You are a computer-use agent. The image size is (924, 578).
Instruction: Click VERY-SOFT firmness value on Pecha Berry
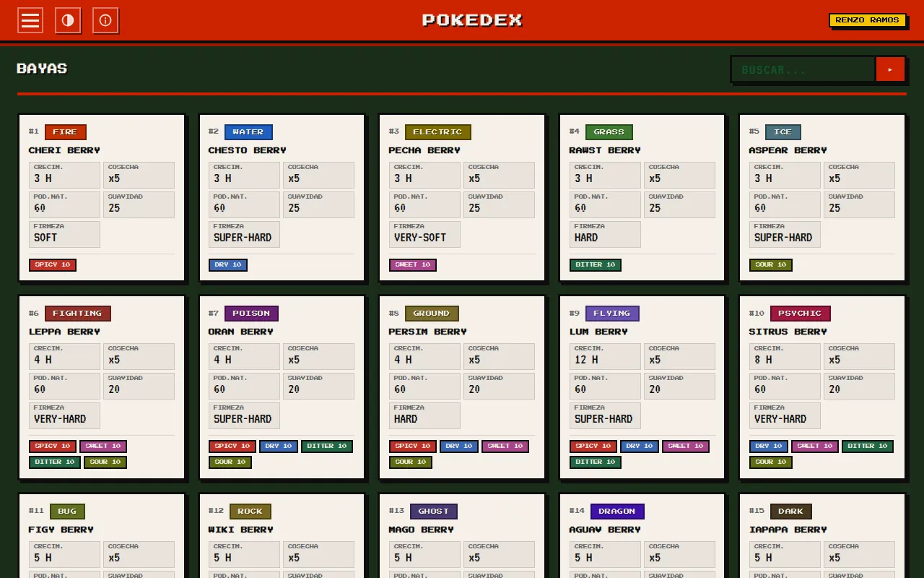tap(420, 238)
